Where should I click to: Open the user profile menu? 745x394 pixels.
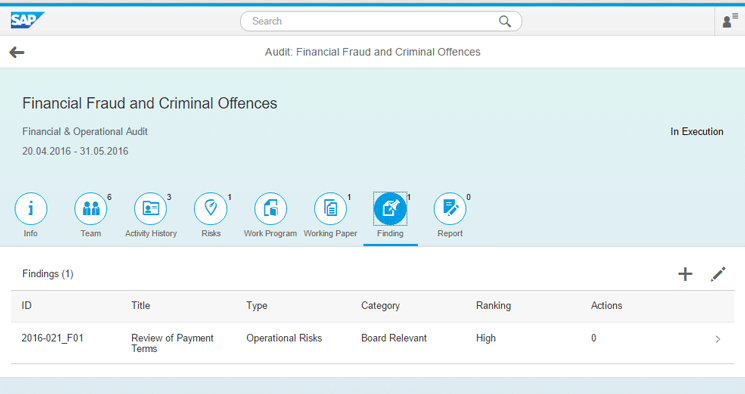tap(730, 21)
